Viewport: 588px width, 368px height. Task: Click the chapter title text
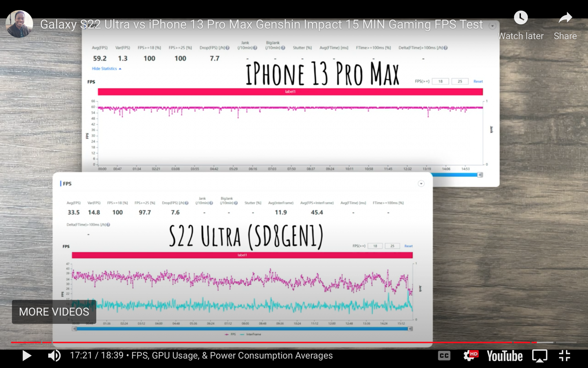(x=232, y=356)
